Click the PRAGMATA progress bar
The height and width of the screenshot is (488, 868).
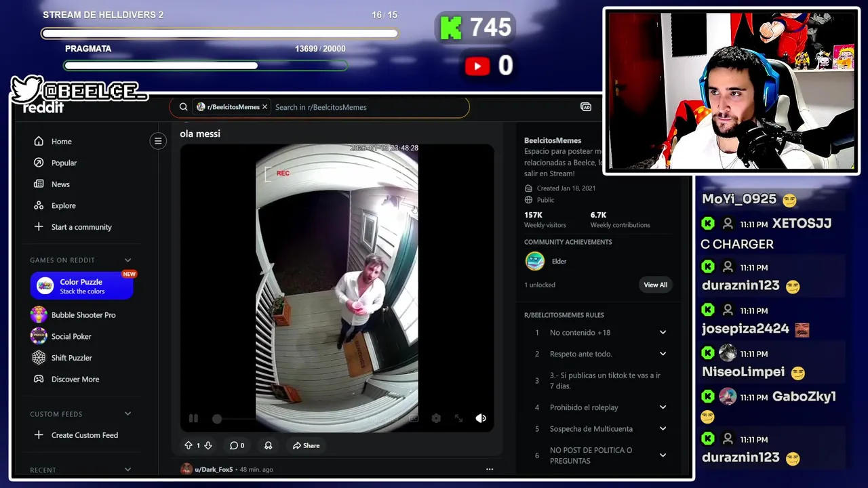coord(205,66)
